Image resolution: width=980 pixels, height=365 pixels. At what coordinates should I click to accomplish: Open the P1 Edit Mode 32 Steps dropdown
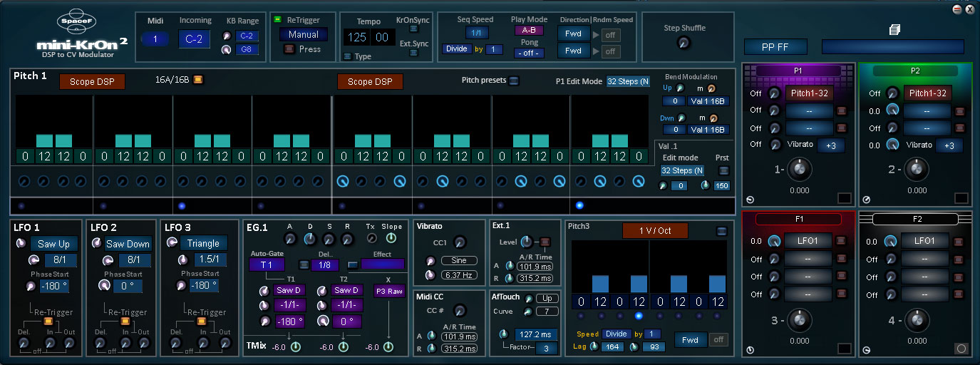pos(628,81)
